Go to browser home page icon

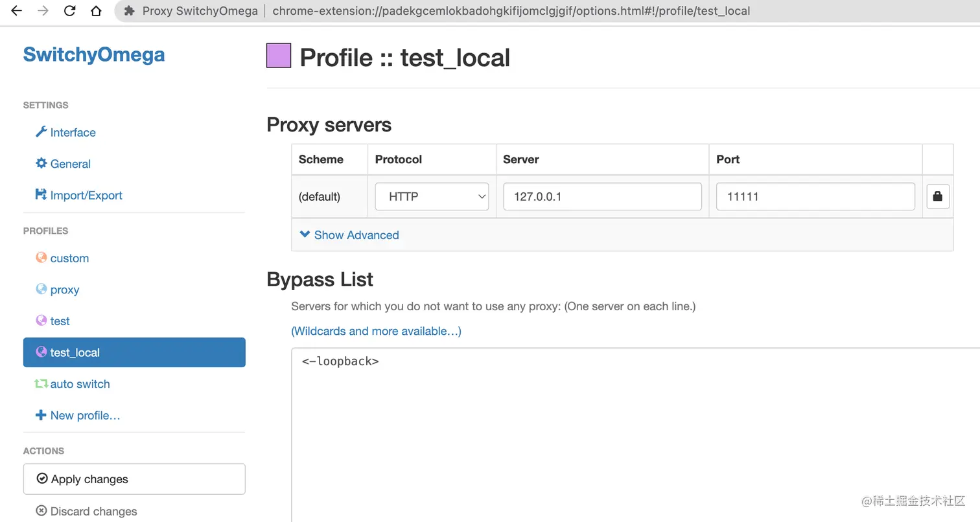pyautogui.click(x=96, y=11)
